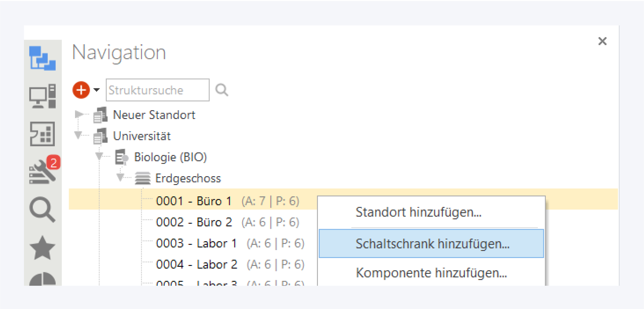Open the dropdown arrow beside add button
The width and height of the screenshot is (644, 309).
tap(97, 90)
